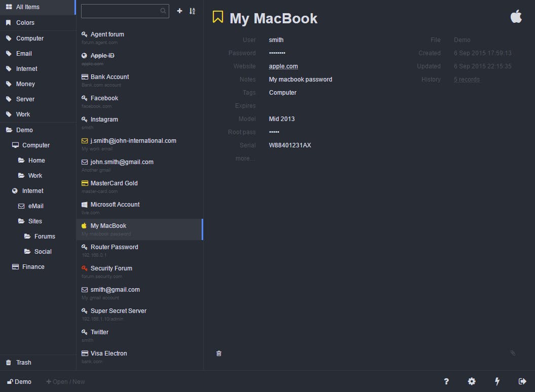535x392 pixels.
Task: Click Microsoft Account windows icon
Action: pyautogui.click(x=84, y=205)
